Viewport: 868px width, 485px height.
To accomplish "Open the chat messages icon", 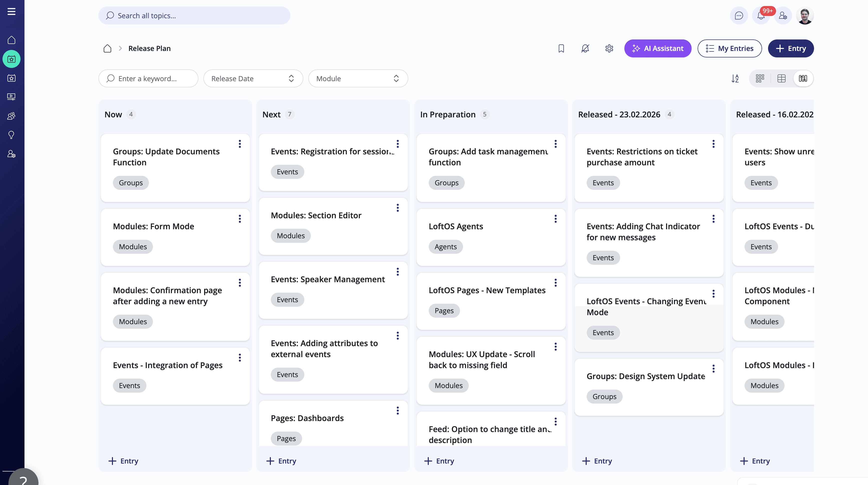I will tap(739, 16).
